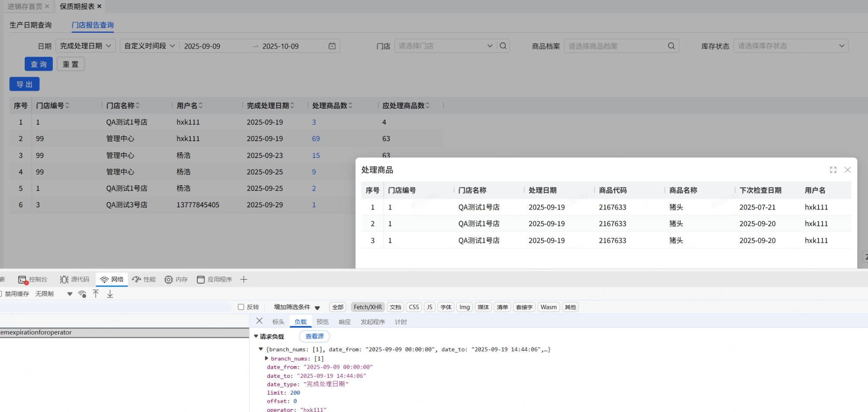Open the DevTools 控制台 panel

[x=32, y=280]
